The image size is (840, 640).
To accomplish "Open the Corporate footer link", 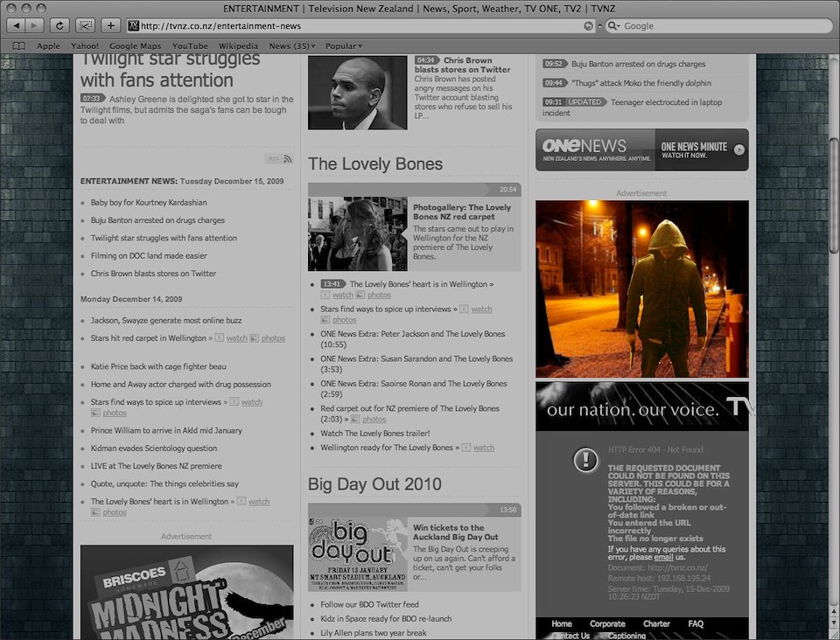I will coord(607,624).
